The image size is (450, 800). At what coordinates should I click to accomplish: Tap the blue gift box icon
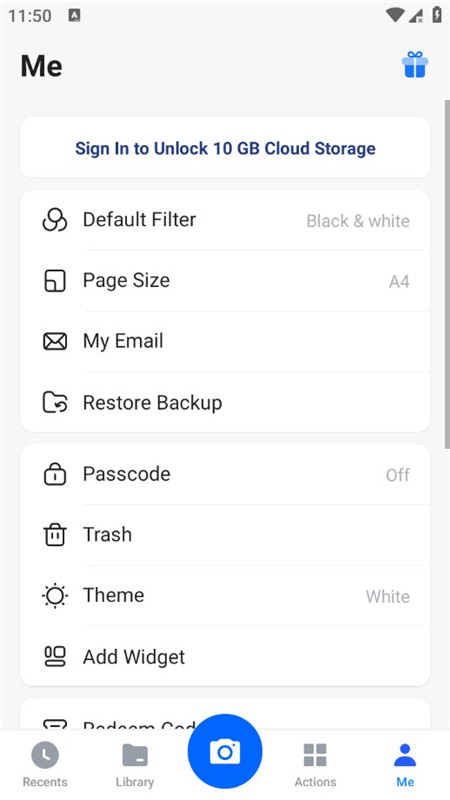click(415, 65)
